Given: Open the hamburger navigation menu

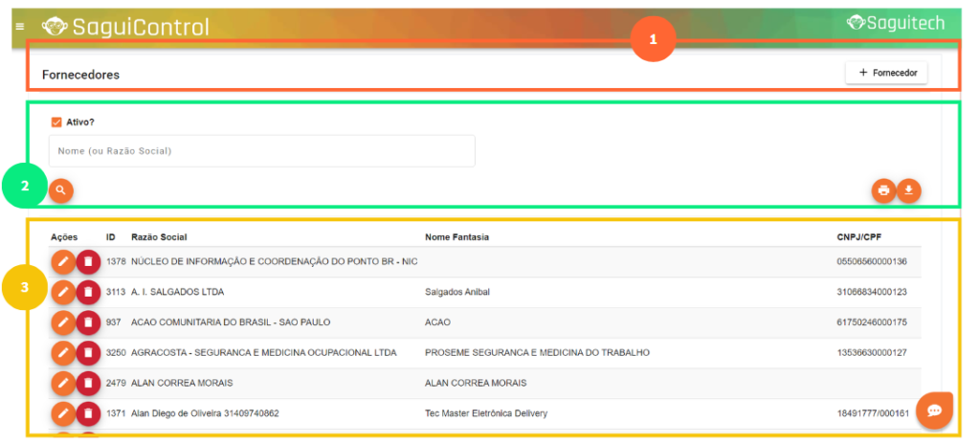Looking at the screenshot, I should point(19,27).
